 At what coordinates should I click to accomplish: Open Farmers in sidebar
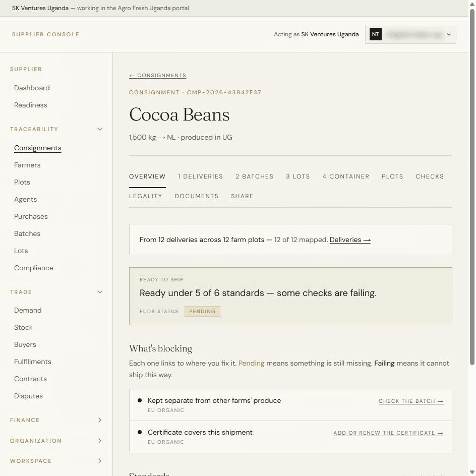coord(27,165)
